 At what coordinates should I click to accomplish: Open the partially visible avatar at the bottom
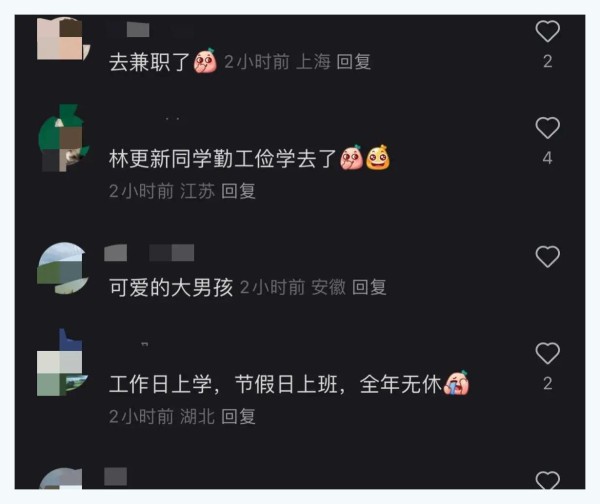pyautogui.click(x=61, y=478)
